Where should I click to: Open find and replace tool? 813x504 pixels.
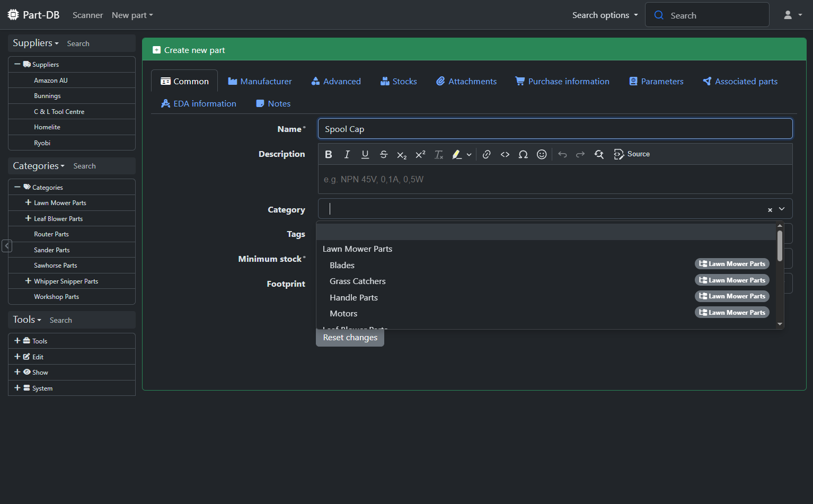599,154
